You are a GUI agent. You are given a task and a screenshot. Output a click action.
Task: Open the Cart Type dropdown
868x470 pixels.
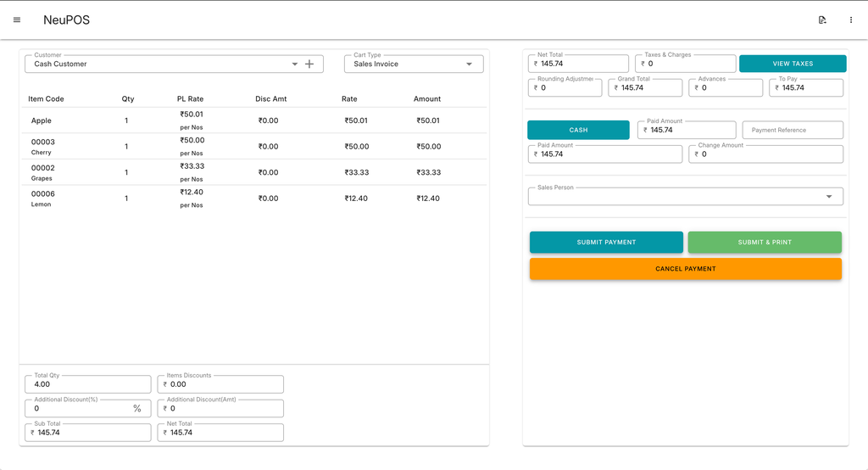pyautogui.click(x=414, y=64)
